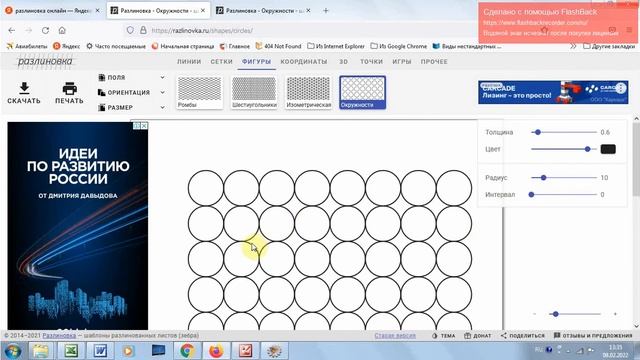Viewport: 640px width, 360px height.
Task: Reload the page with the refresh icon
Action: (45, 30)
